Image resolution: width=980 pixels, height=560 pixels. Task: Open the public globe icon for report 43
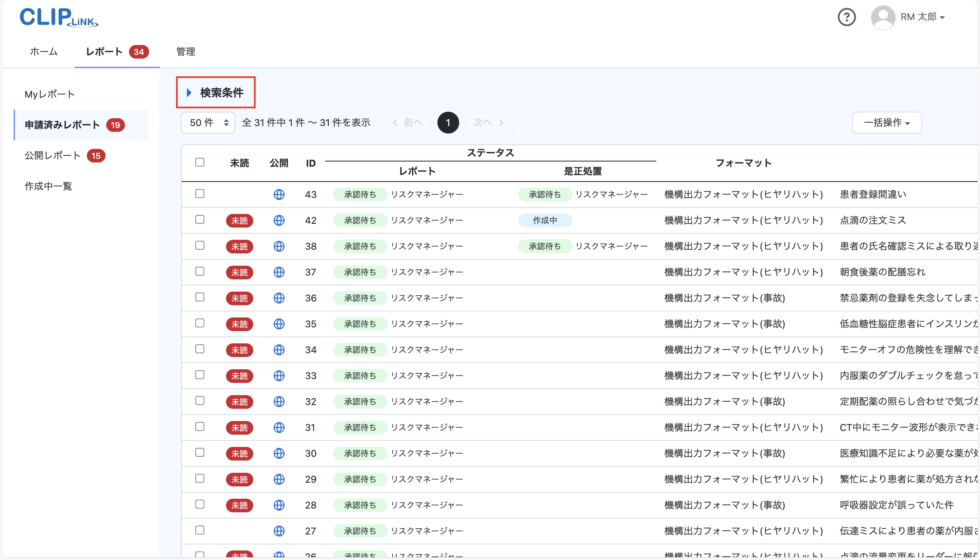[279, 194]
